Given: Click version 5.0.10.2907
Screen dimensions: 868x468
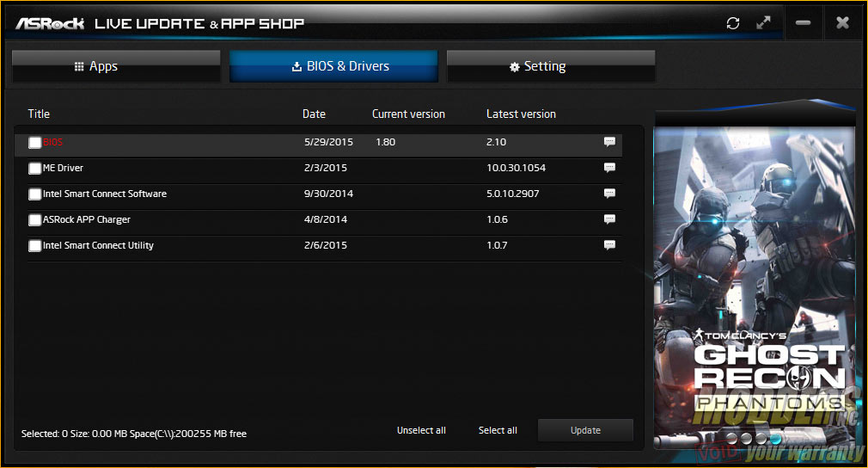Looking at the screenshot, I should [512, 194].
